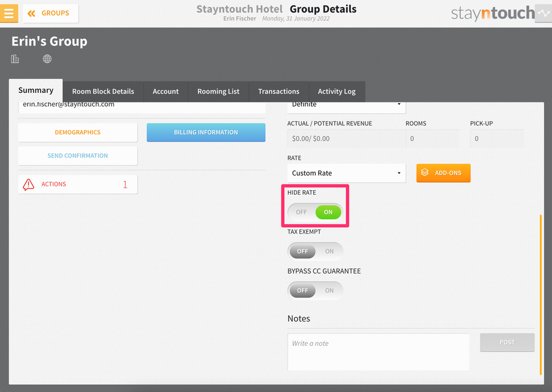The image size is (552, 392).
Task: Click Send Confirmation button
Action: coord(78,156)
